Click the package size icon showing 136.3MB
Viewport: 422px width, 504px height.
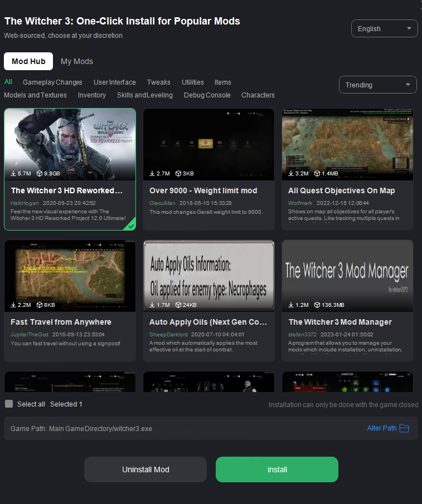pyautogui.click(x=317, y=305)
